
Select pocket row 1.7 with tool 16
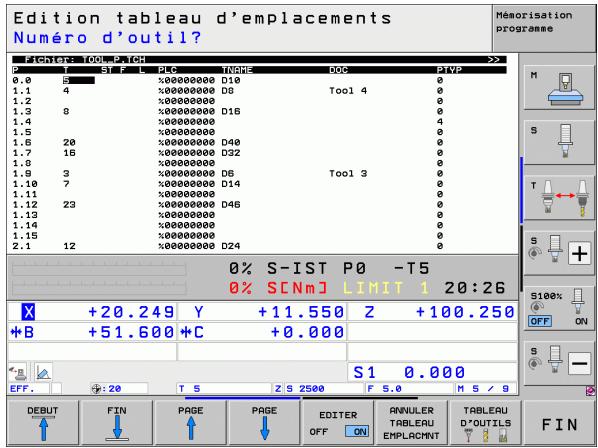point(259,153)
